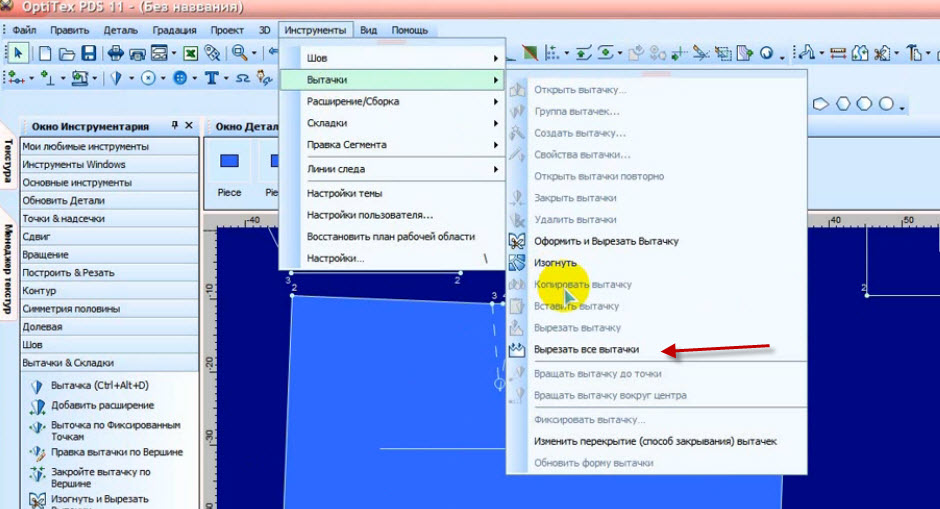The image size is (940, 509).
Task: Open Точки & надсечки section
Action: [x=110, y=218]
